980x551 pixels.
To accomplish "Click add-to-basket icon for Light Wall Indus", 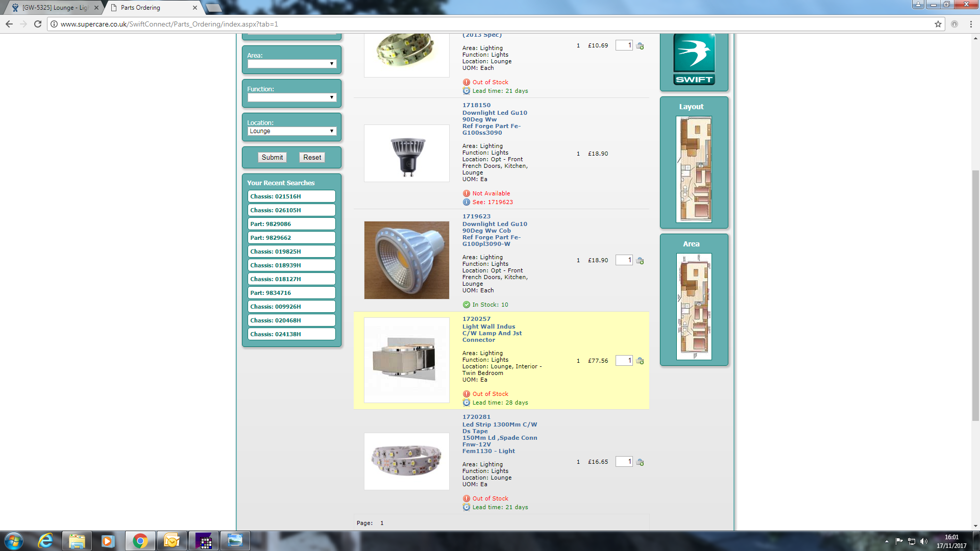I will point(640,361).
